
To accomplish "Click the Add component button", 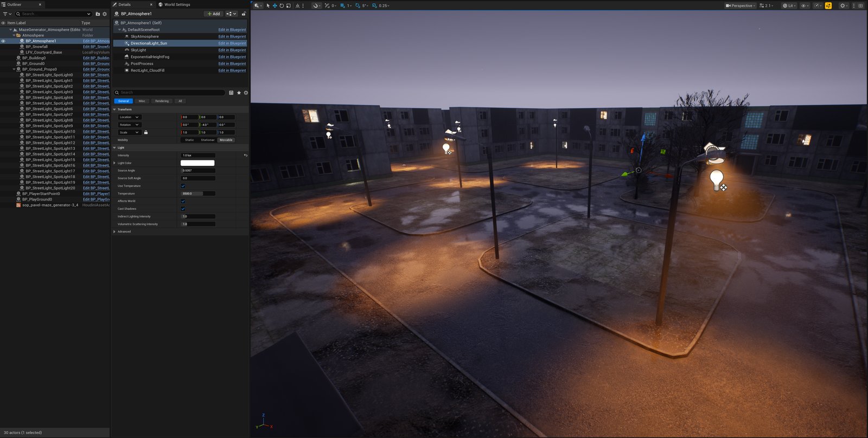I will (214, 14).
